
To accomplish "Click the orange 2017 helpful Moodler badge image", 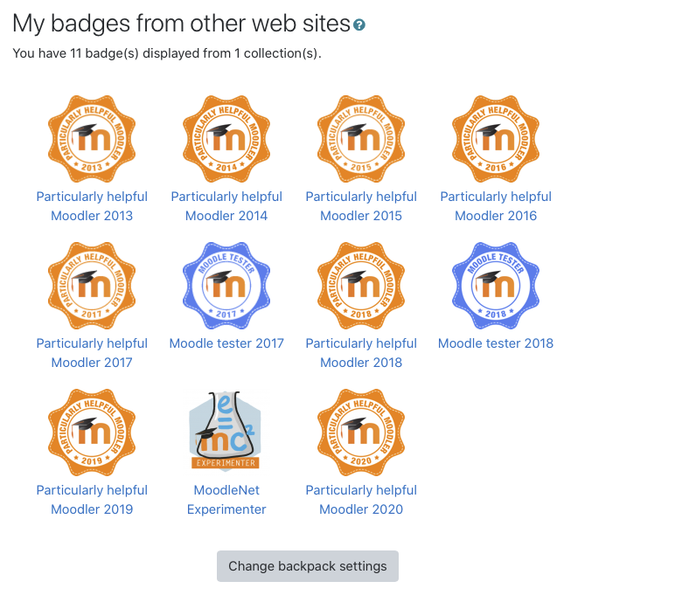I will click(92, 286).
